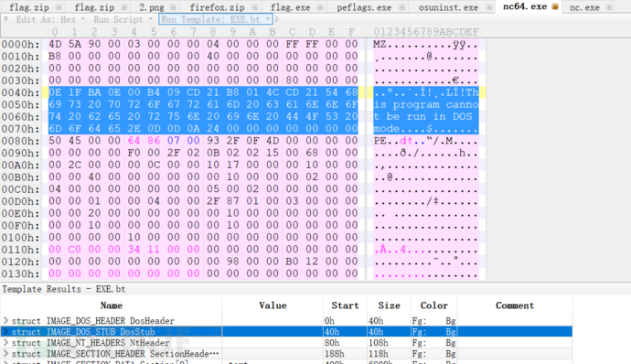Close the peflags.exe tab
631x364 pixels.
[x=401, y=7]
